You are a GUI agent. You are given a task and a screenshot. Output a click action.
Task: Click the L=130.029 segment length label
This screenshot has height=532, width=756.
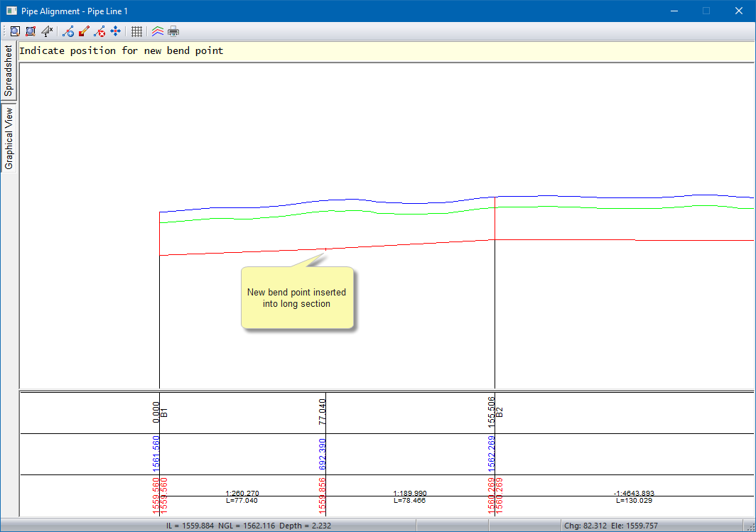coord(634,501)
